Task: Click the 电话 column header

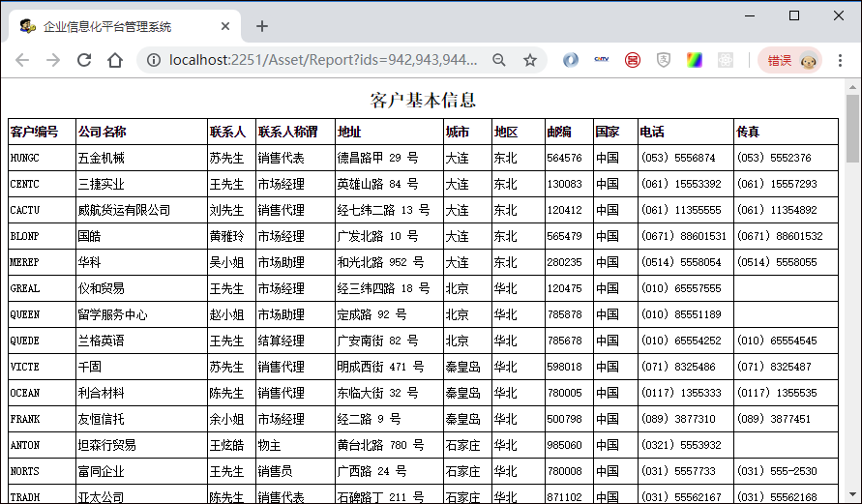Action: click(652, 132)
